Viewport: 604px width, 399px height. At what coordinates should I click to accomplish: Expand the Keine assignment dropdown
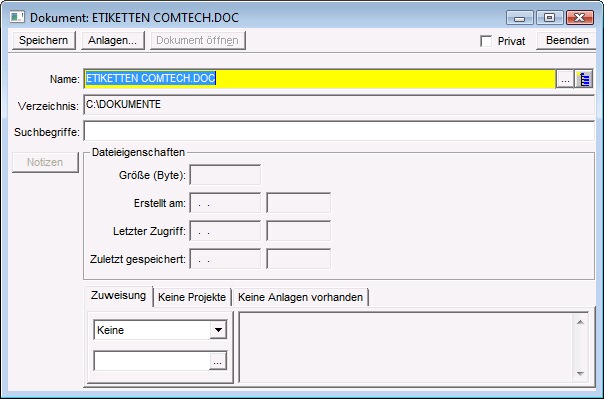pyautogui.click(x=218, y=330)
